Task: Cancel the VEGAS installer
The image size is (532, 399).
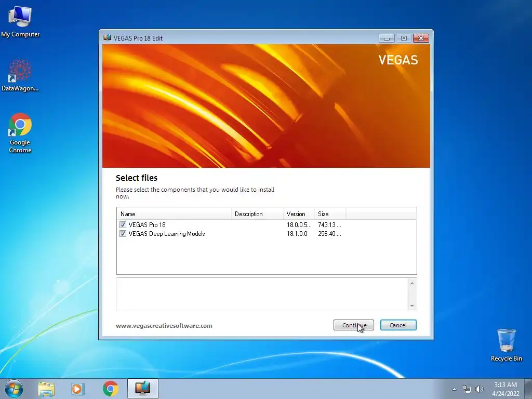Action: coord(398,325)
